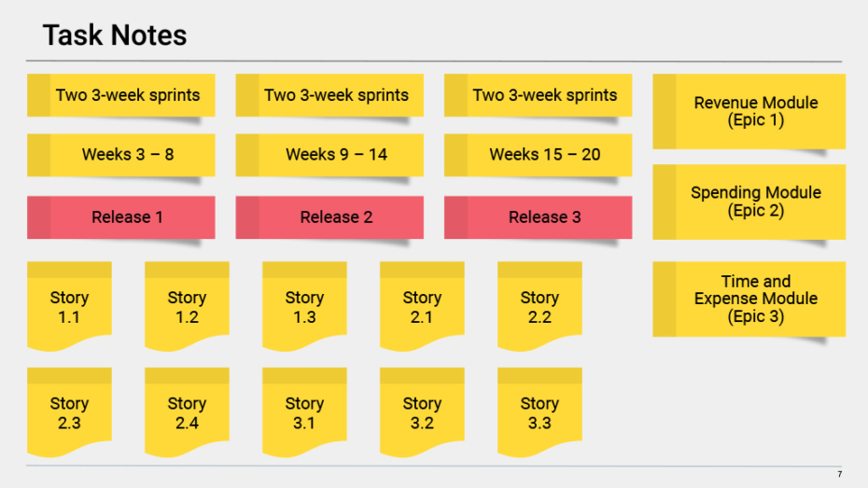Image resolution: width=868 pixels, height=488 pixels.
Task: Click the "Story 2.2" sticky note
Action: point(539,307)
